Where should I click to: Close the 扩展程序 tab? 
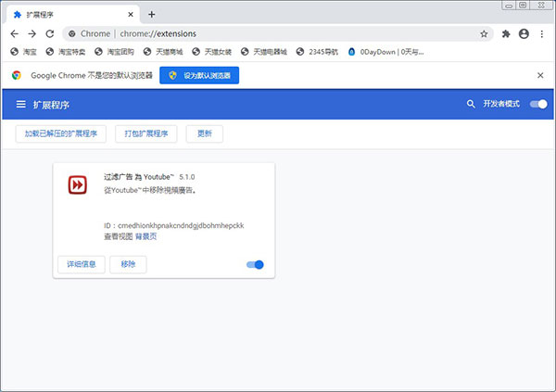tap(131, 14)
